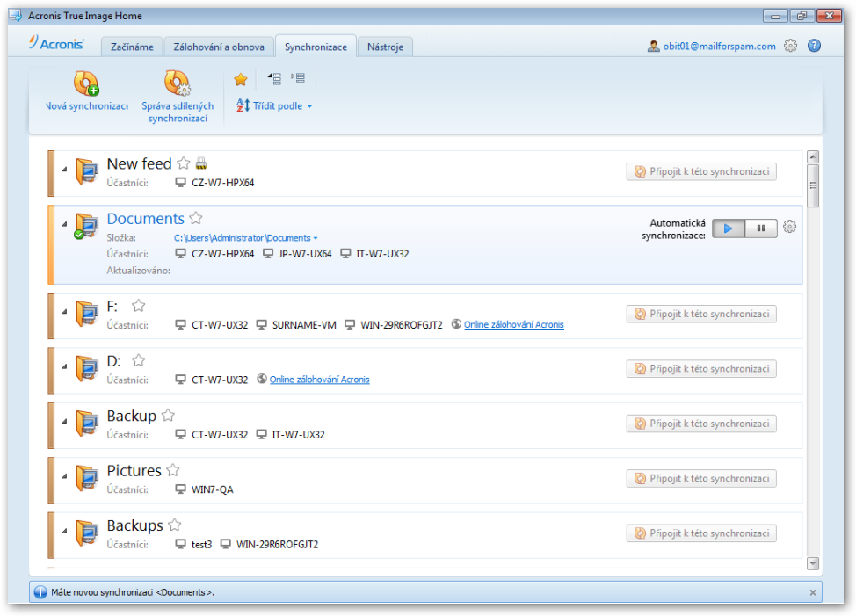Screen dimensions: 856x616
Task: Join the Backups synchronization
Action: pos(701,533)
